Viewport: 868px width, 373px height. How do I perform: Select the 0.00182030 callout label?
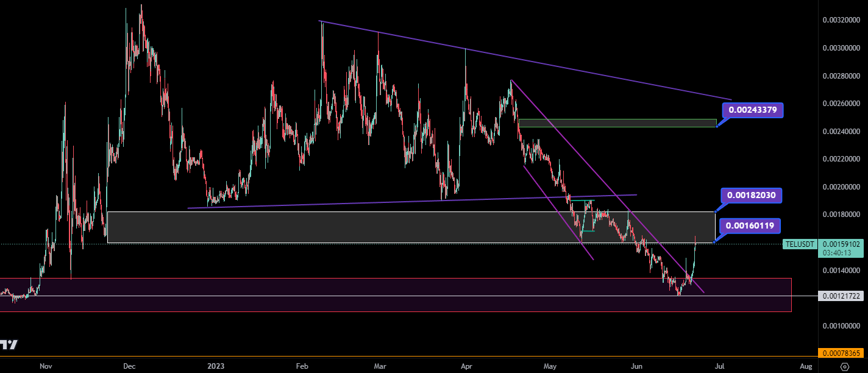tap(752, 196)
